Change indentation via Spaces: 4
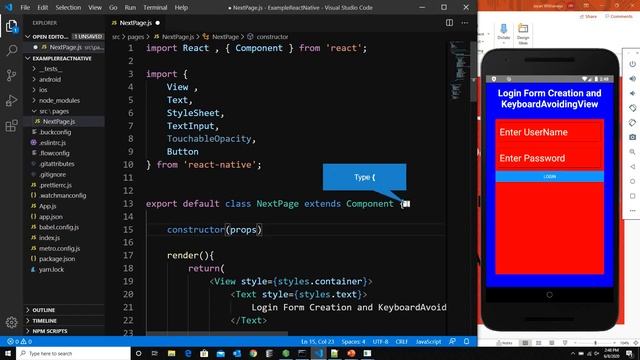Image resolution: width=640 pixels, height=360 pixels. click(x=353, y=342)
